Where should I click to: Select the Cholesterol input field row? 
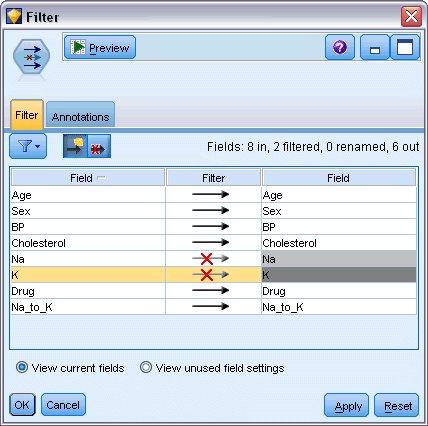(x=88, y=243)
